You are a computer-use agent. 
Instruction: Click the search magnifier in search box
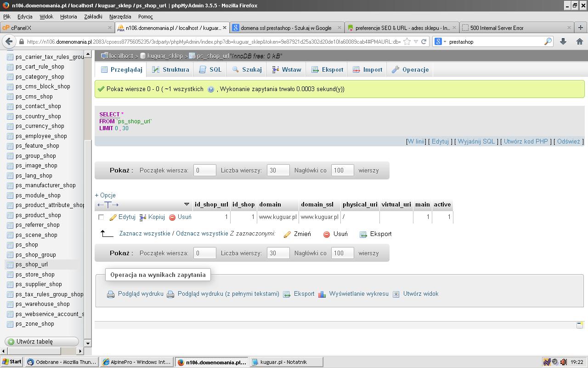tap(548, 41)
